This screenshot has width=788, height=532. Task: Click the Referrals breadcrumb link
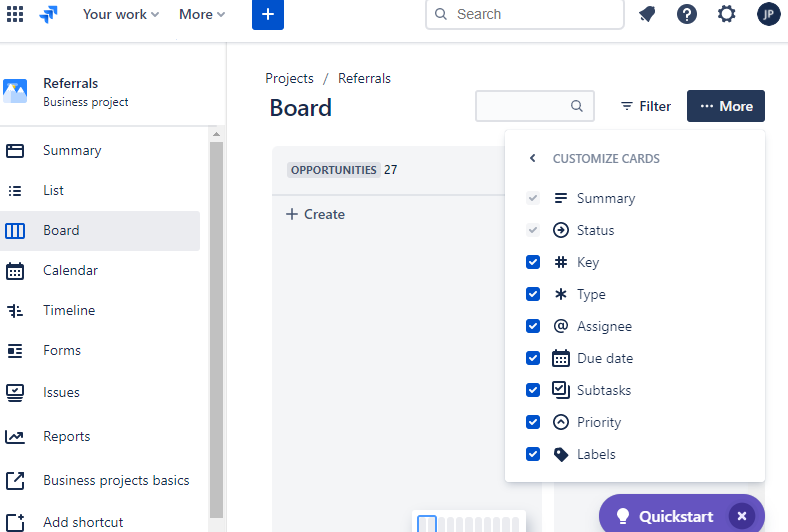click(364, 78)
